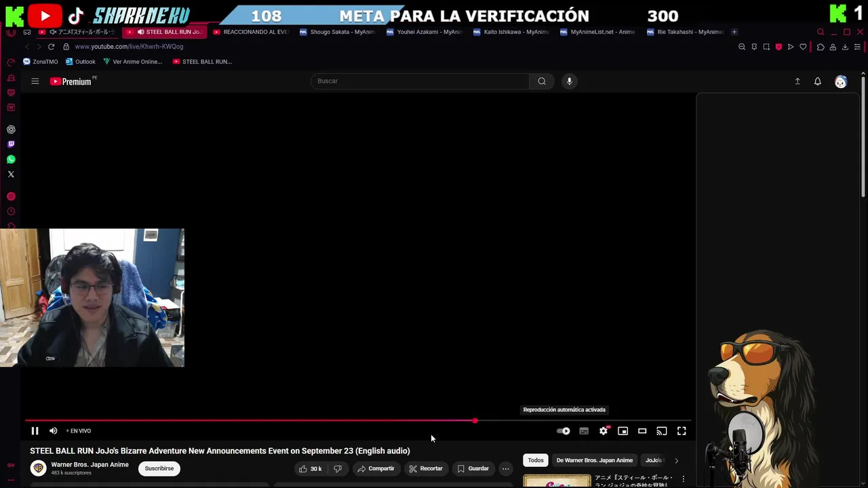Switch to the Kaito Ishikawa MyAnimeList tab

click(511, 32)
